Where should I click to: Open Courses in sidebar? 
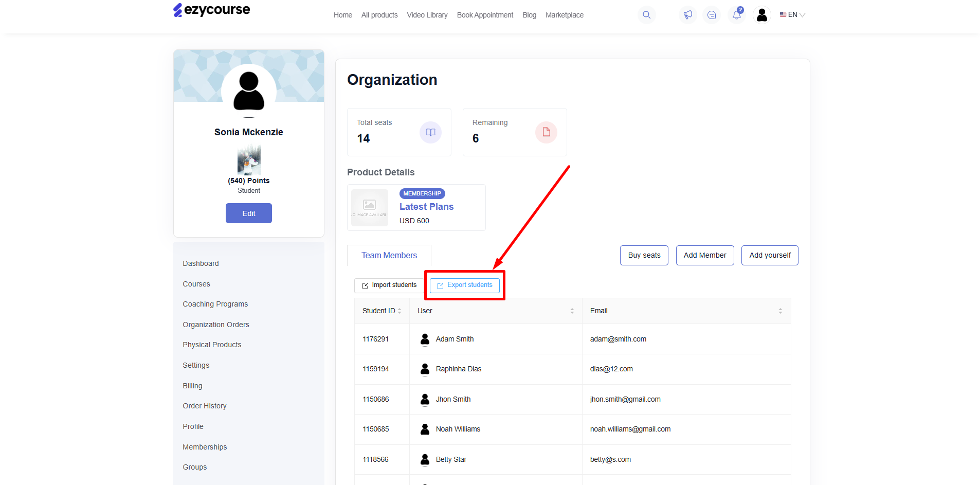pyautogui.click(x=196, y=284)
